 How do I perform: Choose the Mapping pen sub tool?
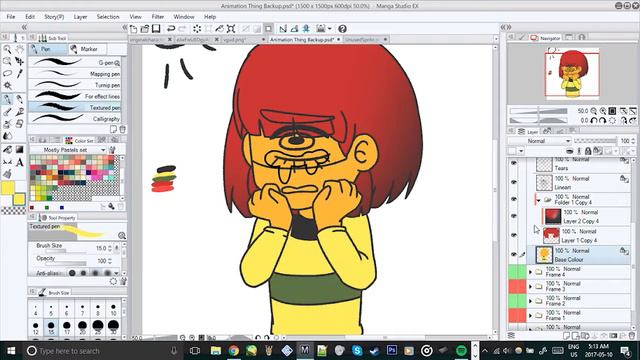(x=75, y=74)
